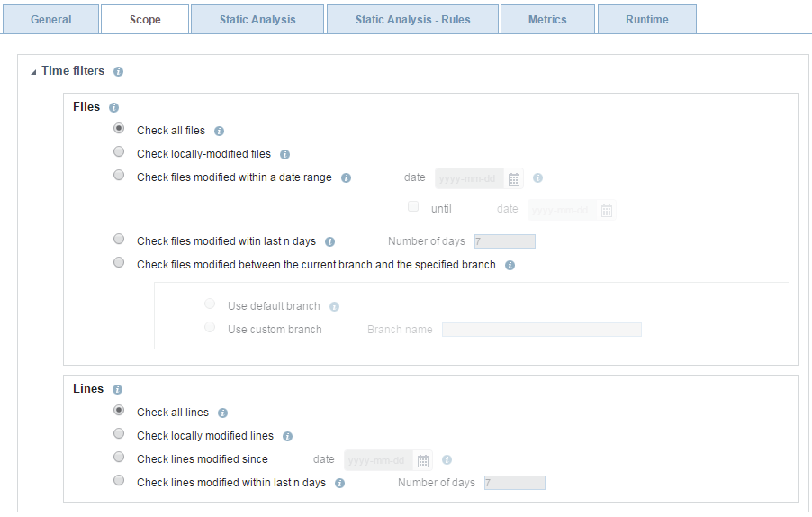Show info for Check all files
The height and width of the screenshot is (517, 812).
(x=219, y=132)
